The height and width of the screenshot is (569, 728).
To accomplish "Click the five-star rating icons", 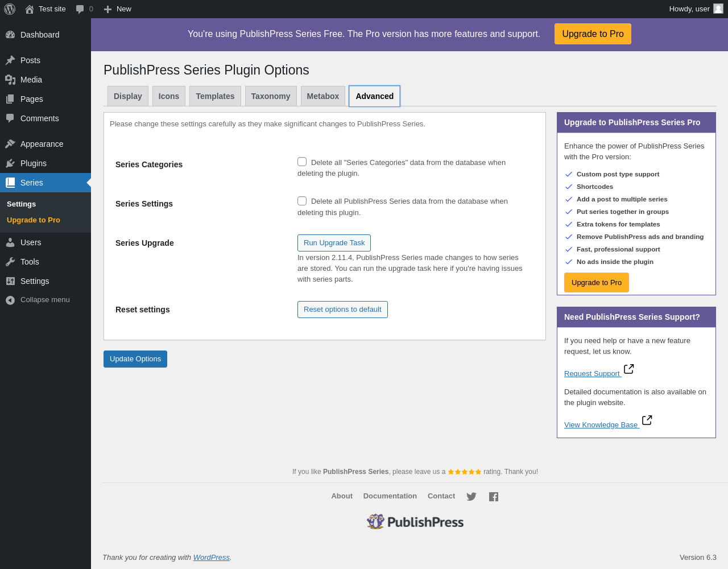I will tap(465, 472).
